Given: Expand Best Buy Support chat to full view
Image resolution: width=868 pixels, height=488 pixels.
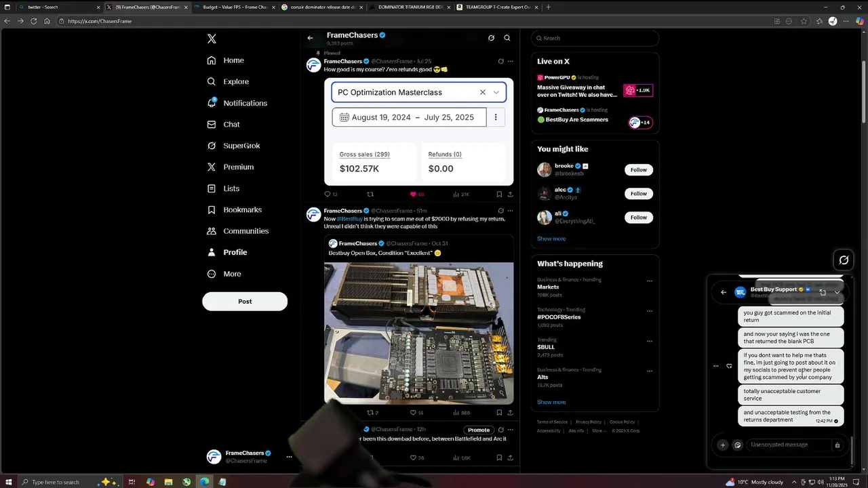Looking at the screenshot, I should 823,292.
